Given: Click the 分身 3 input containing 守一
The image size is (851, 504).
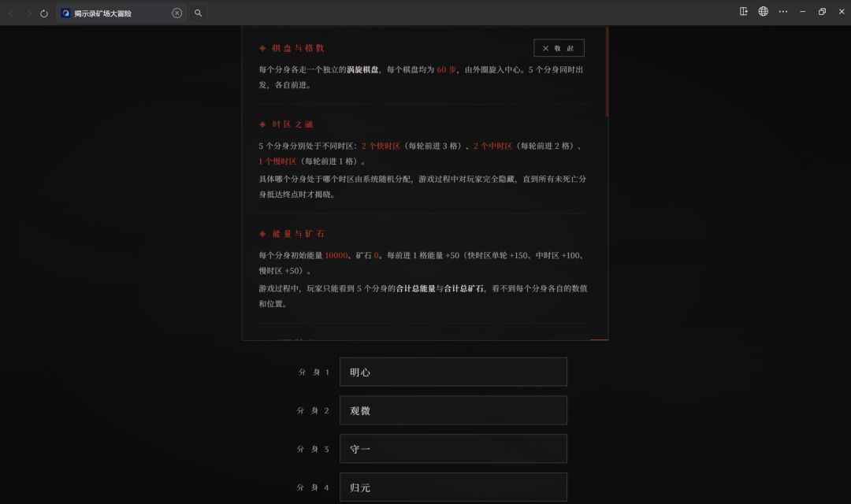Looking at the screenshot, I should pyautogui.click(x=453, y=449).
